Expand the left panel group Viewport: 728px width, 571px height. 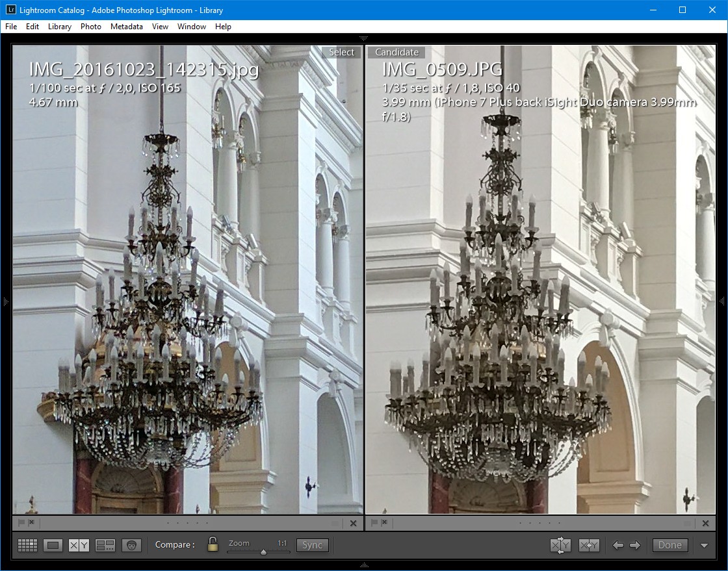pos(6,301)
